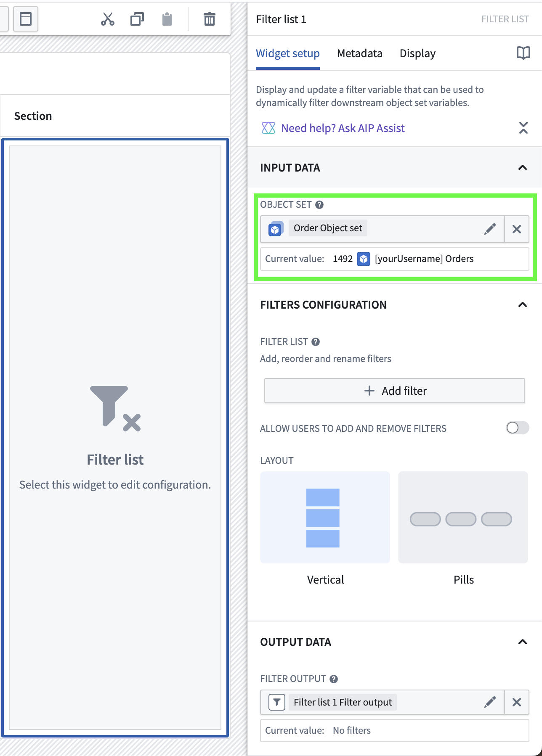Screen dimensions: 542x756
Task: Edit the Order Object set with pencil icon
Action: [x=490, y=229]
